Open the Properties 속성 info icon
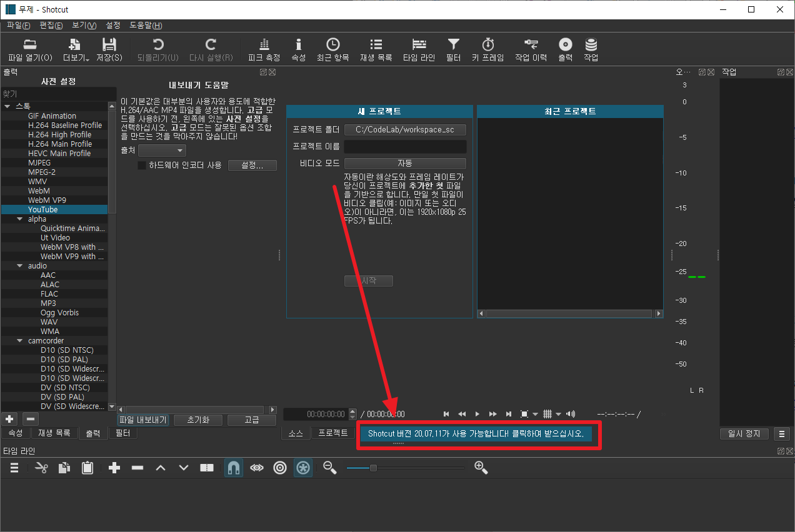 pyautogui.click(x=298, y=44)
